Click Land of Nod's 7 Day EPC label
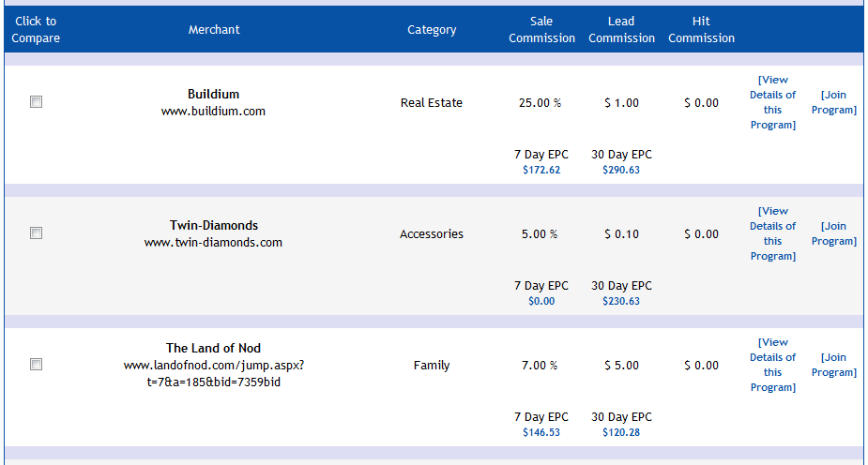 [x=541, y=417]
